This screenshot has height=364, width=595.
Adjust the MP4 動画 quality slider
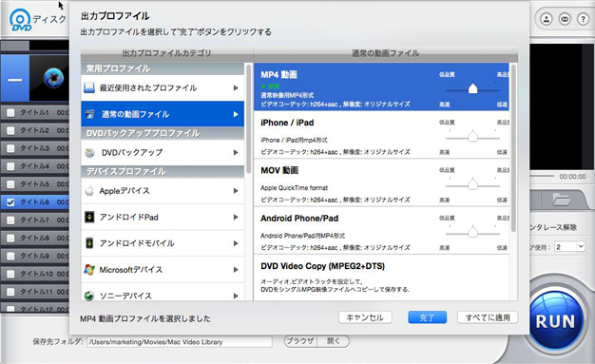pos(472,89)
